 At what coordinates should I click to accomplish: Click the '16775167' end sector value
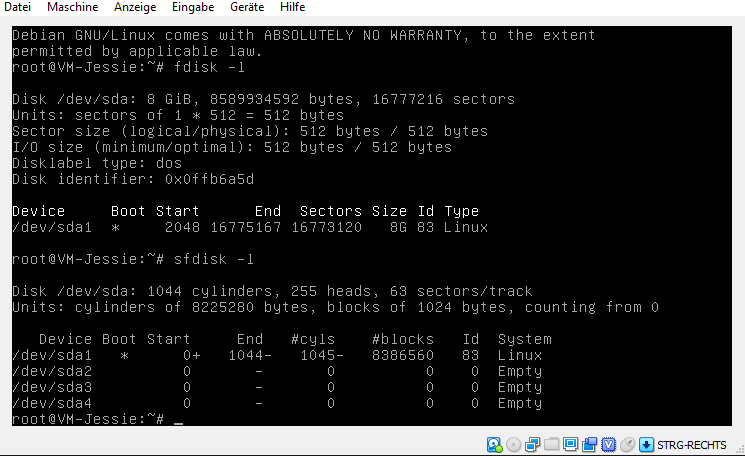pos(246,227)
